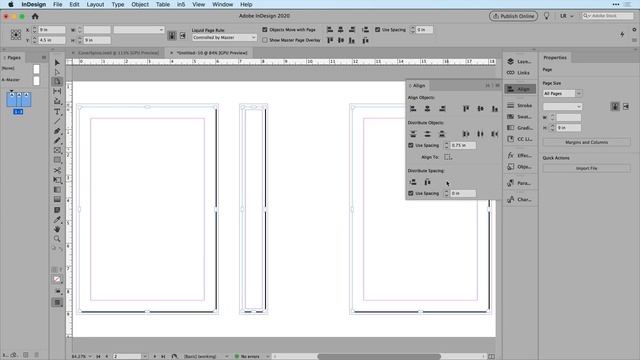Click Distribute Vertical Space icon

tap(413, 182)
